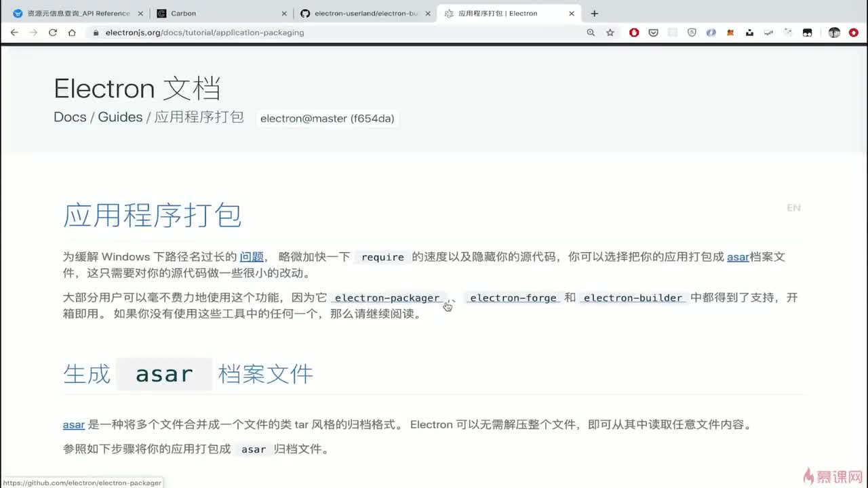Viewport: 868px width, 488px height.
Task: Open the zoom magnifier in address bar
Action: coord(591,33)
